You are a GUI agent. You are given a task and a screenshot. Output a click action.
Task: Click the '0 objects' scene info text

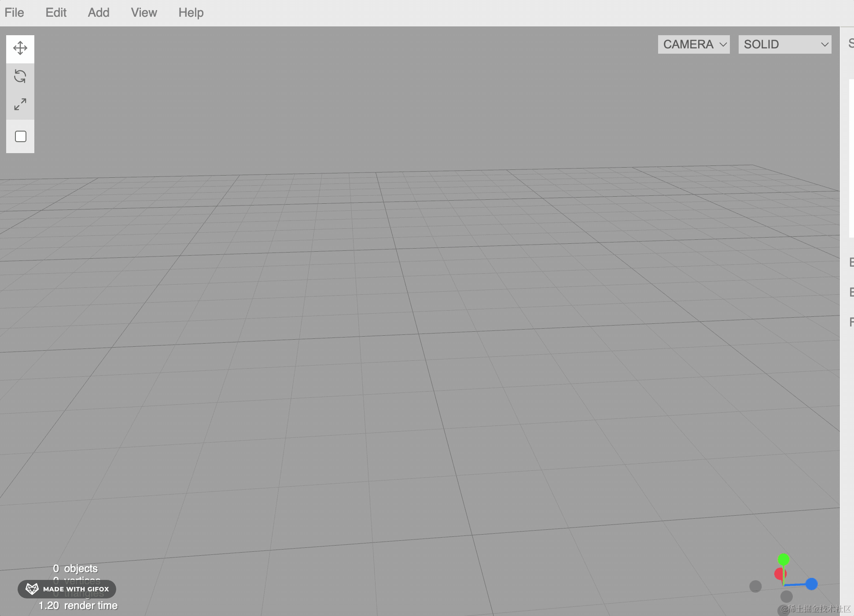pos(75,568)
